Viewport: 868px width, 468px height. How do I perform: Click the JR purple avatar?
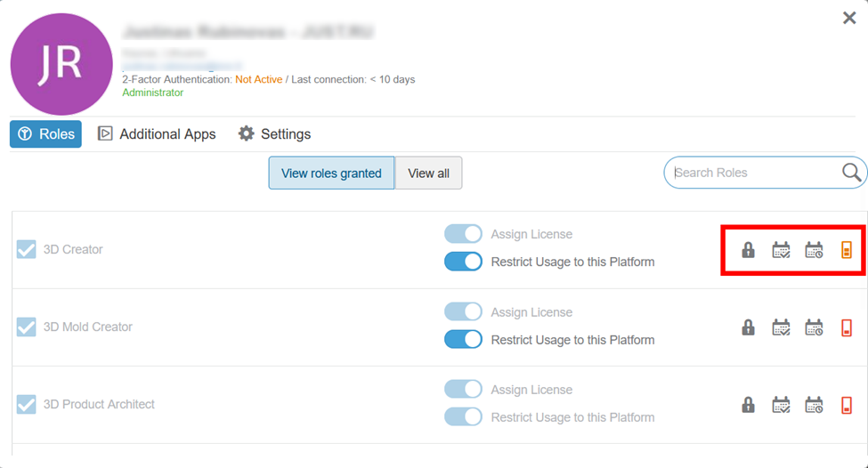coord(61,64)
